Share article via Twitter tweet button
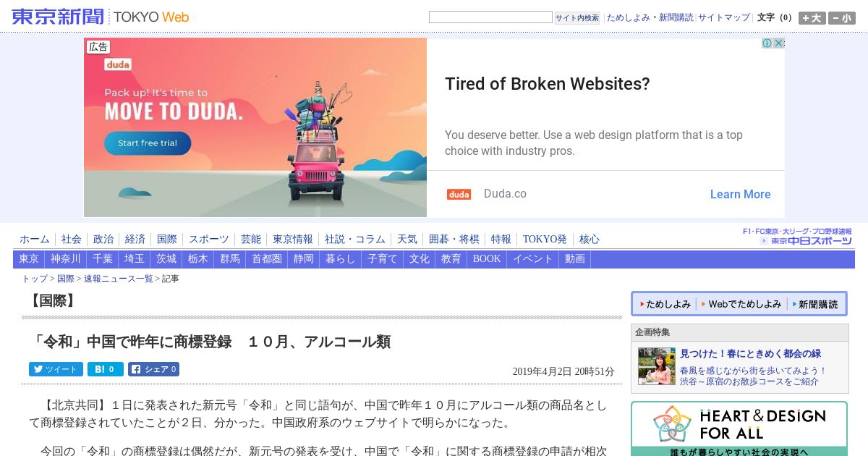868x456 pixels. pos(56,369)
